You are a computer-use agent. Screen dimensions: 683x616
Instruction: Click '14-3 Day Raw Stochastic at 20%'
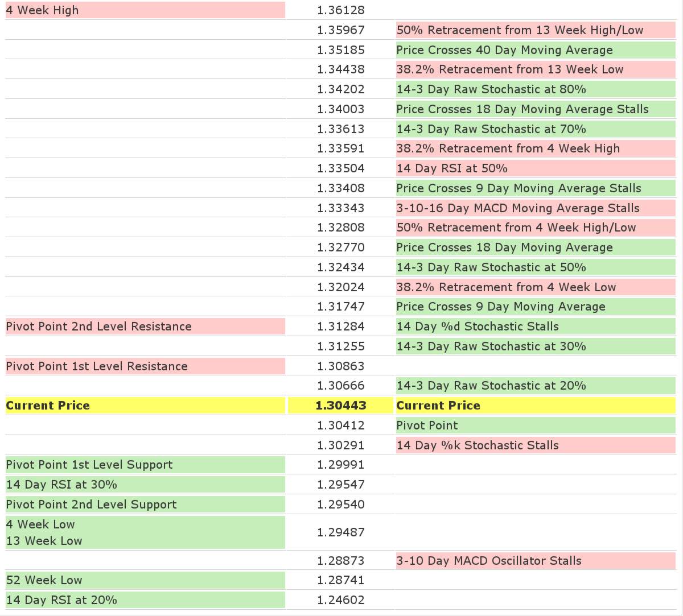click(x=491, y=386)
